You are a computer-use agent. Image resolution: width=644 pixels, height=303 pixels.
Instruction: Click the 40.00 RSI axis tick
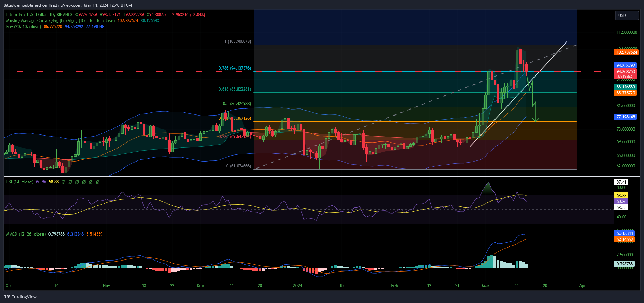click(x=622, y=217)
